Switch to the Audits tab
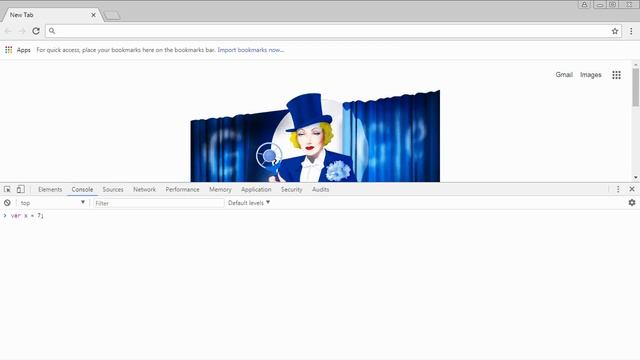Image resolution: width=640 pixels, height=360 pixels. click(320, 189)
